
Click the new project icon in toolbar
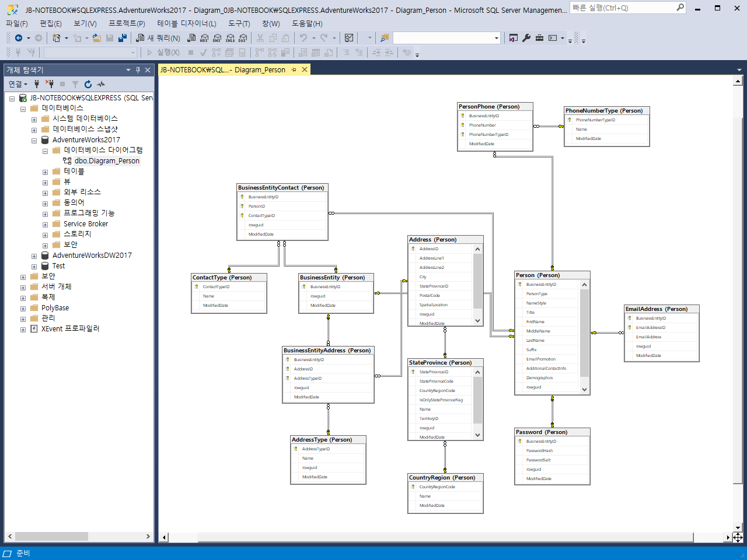coord(57,38)
